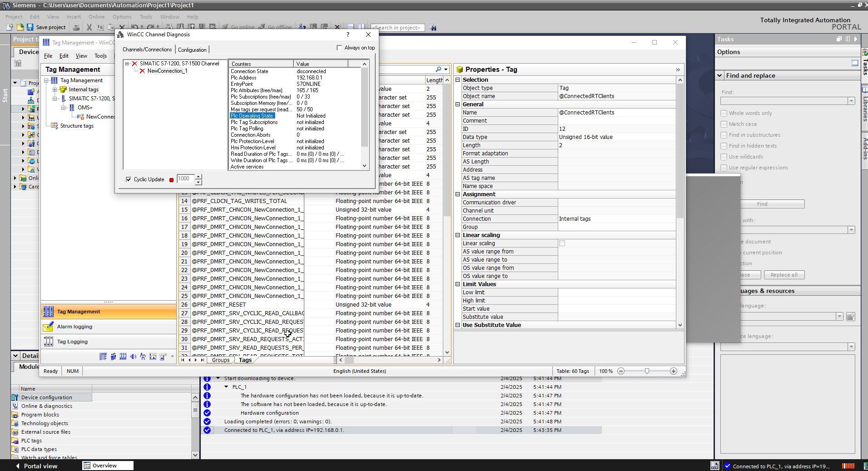Increase cyclic update interval with up arrow
Screen dimensions: 868x471
198,176
